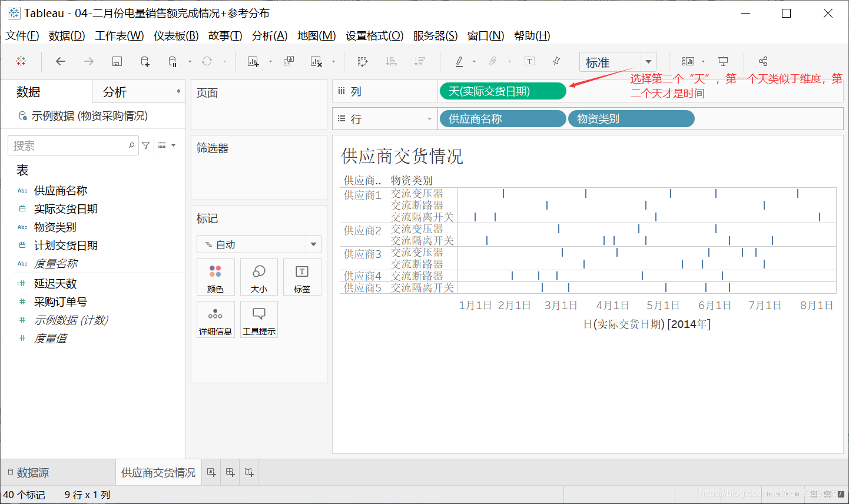
Task: Open the 仪表板(B) menu
Action: [x=176, y=36]
